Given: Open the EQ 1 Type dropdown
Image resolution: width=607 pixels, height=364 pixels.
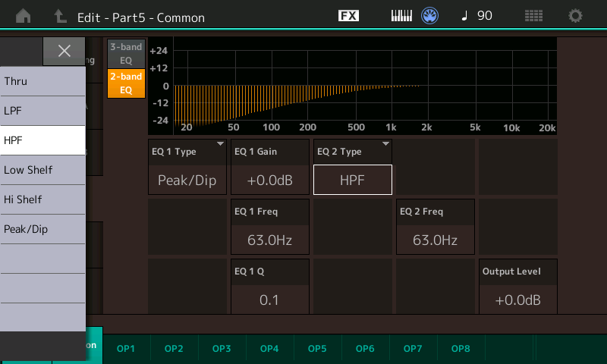Looking at the screenshot, I should pos(187,167).
